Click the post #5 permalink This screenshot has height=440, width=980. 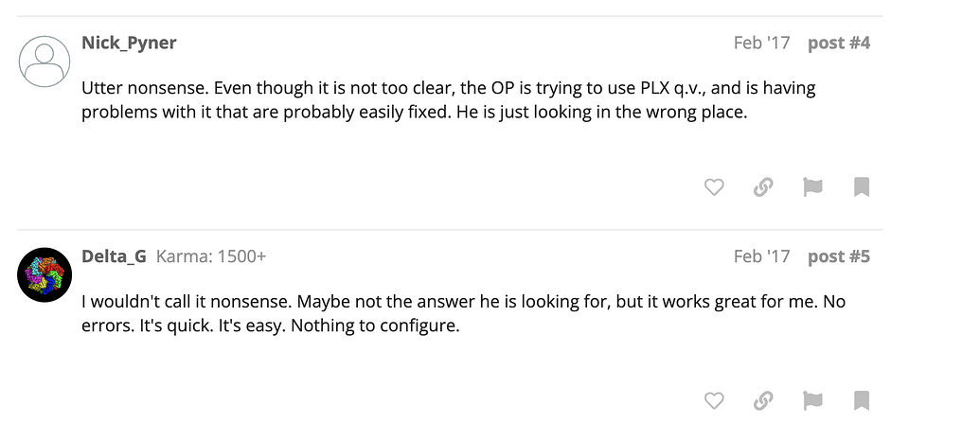(838, 256)
